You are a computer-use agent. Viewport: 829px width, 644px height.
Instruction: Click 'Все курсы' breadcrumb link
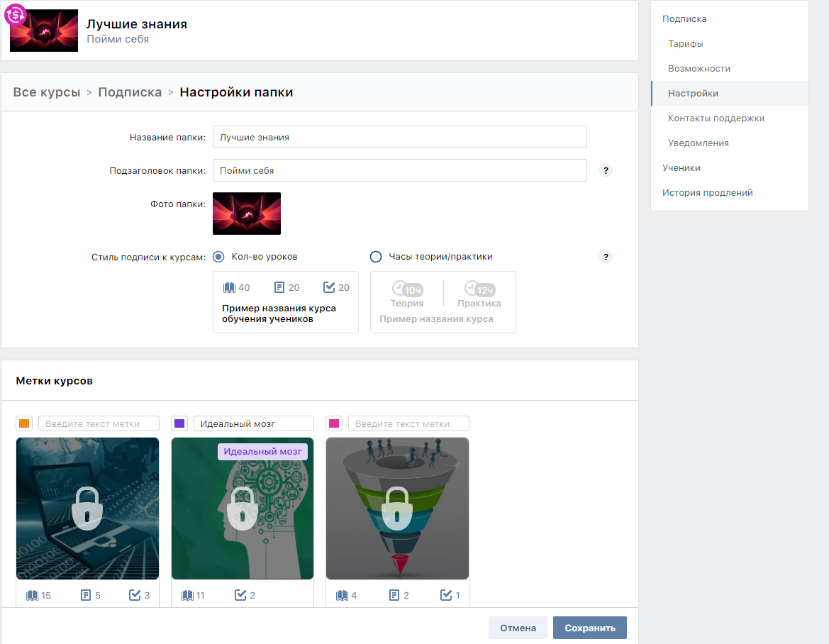coord(47,92)
